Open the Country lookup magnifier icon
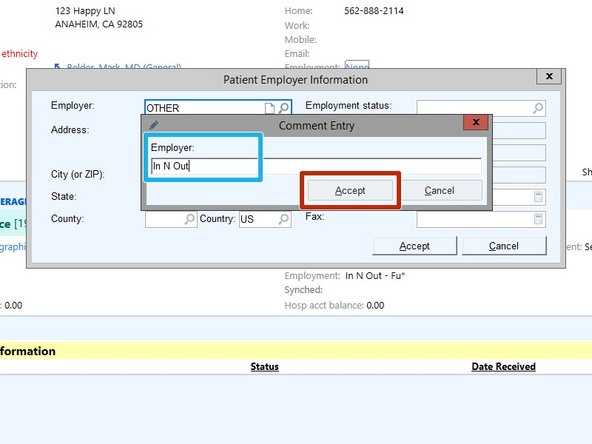This screenshot has width=592, height=444. tap(284, 219)
